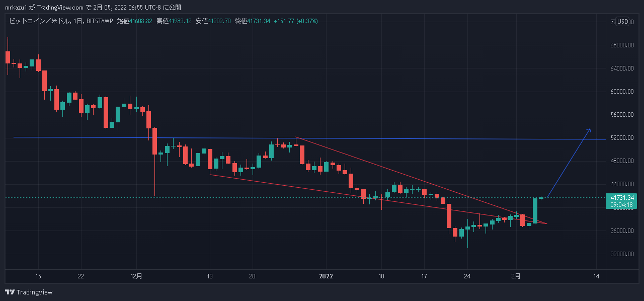Select the 2月 marker on date axis
This screenshot has height=301, width=644.
coord(517,276)
